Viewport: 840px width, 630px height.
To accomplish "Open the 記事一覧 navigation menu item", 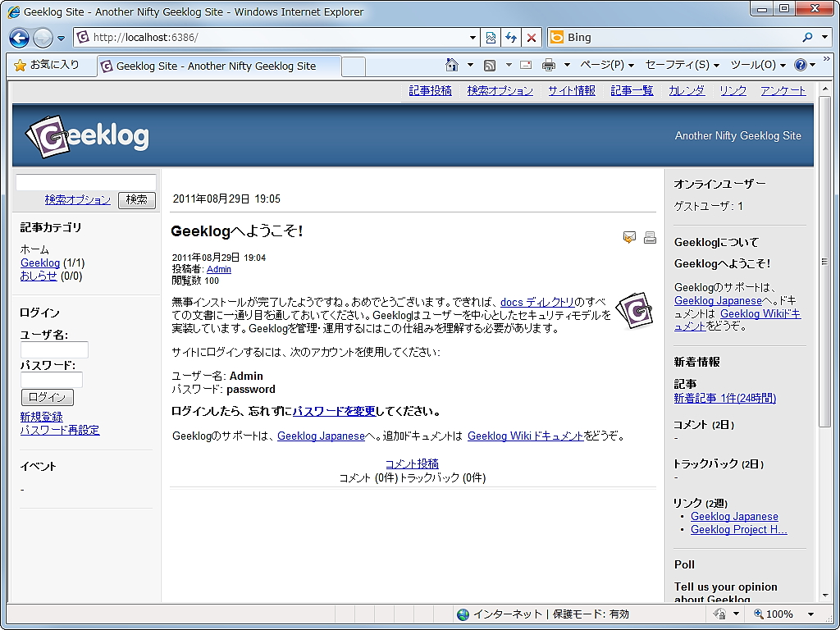I will coord(631,90).
